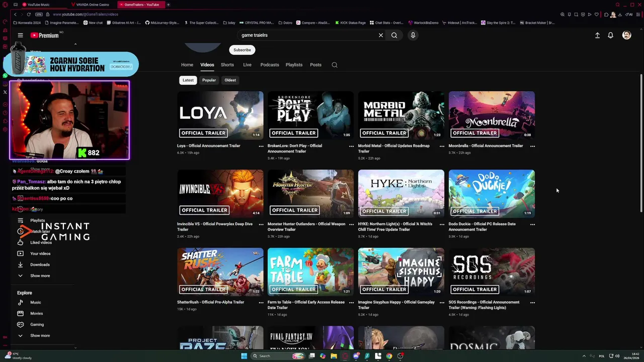
Task: Select the Latest sort chip
Action: point(188,80)
